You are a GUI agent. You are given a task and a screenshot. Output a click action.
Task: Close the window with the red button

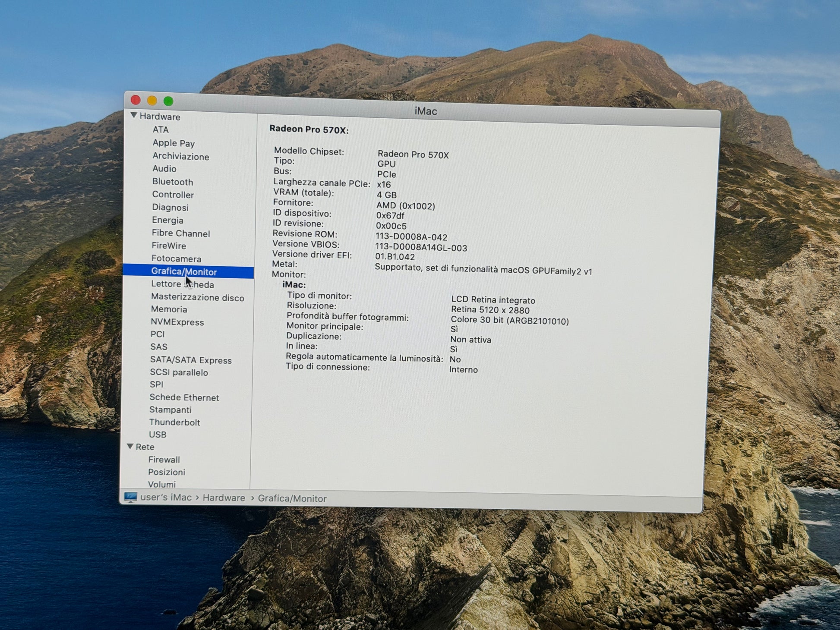click(136, 100)
